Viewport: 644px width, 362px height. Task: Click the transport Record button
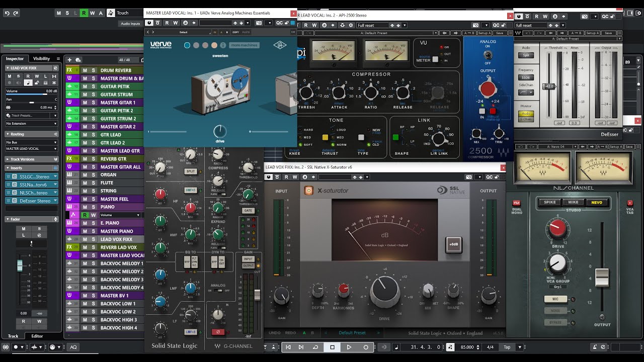coord(366,347)
